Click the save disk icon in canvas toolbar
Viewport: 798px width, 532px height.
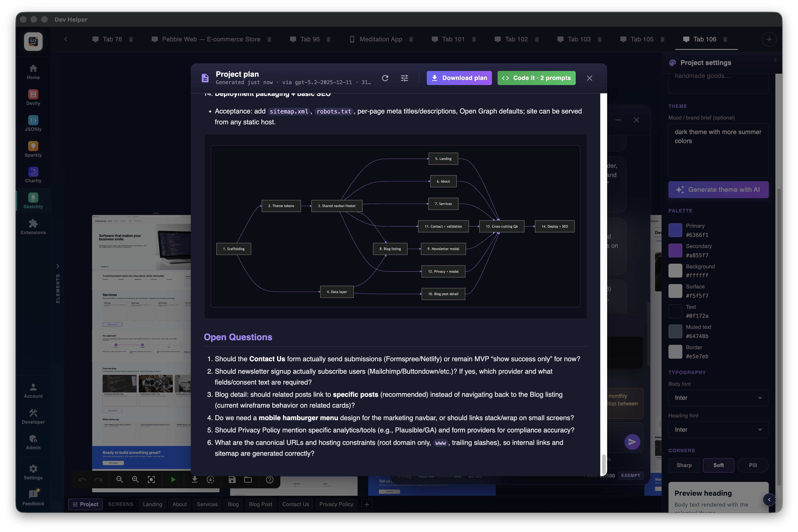[232, 479]
